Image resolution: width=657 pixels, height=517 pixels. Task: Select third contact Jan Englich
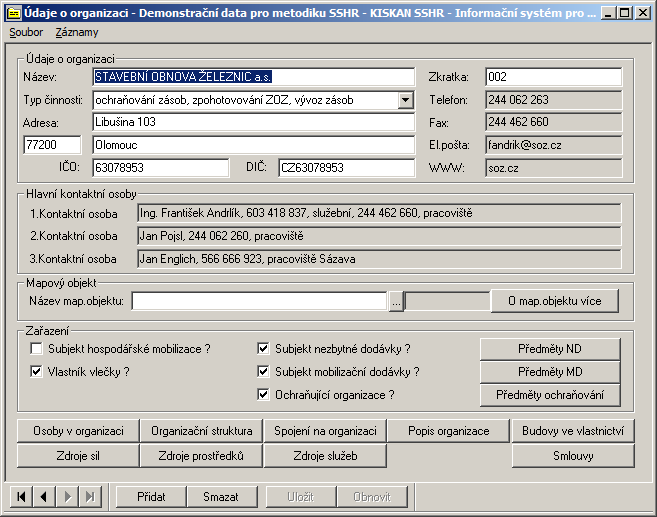pyautogui.click(x=379, y=259)
